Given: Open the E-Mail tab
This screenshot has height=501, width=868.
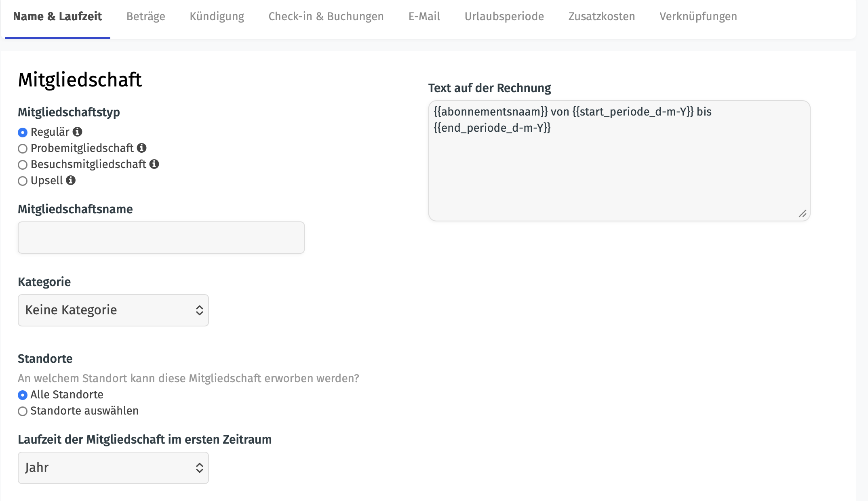Looking at the screenshot, I should pyautogui.click(x=424, y=17).
